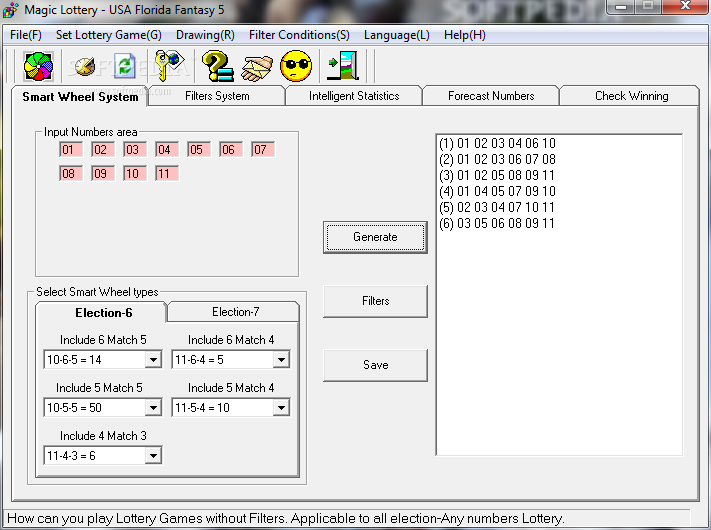The image size is (711, 530).
Task: Click input number box 03
Action: [135, 150]
